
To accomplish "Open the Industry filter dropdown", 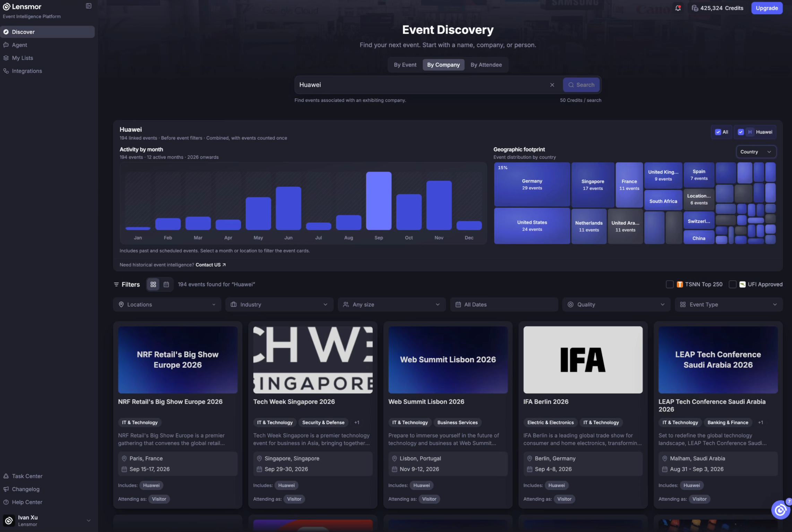I will (279, 304).
